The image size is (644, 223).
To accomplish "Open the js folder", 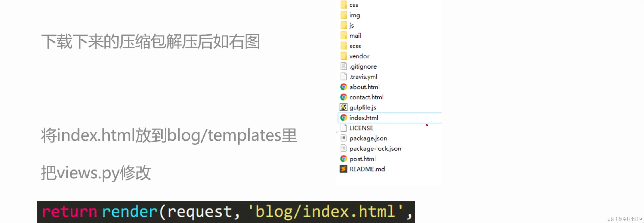I will pos(351,25).
